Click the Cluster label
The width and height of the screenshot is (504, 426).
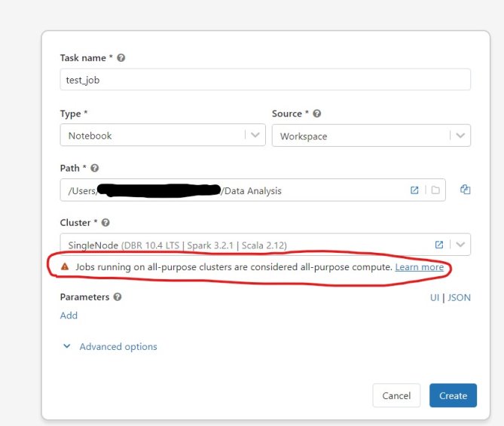pyautogui.click(x=75, y=223)
